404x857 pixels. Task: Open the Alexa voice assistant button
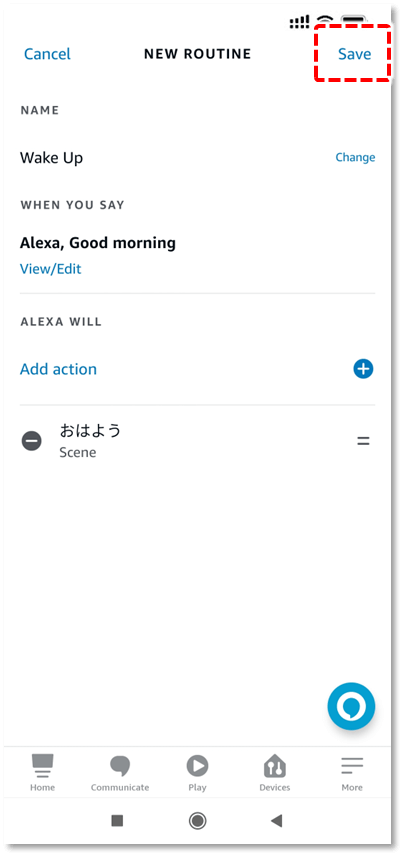(351, 707)
